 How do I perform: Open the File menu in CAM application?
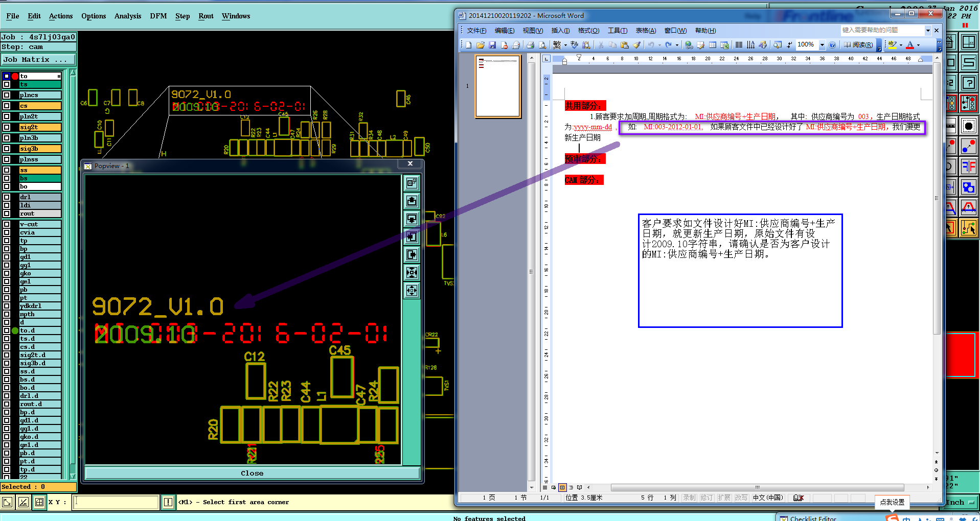coord(13,16)
